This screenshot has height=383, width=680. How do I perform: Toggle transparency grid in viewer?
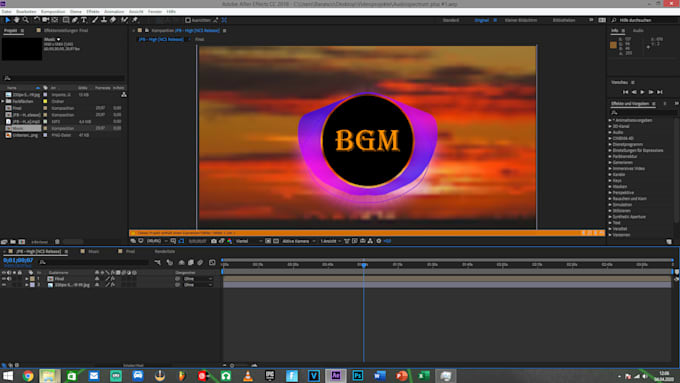[x=276, y=241]
